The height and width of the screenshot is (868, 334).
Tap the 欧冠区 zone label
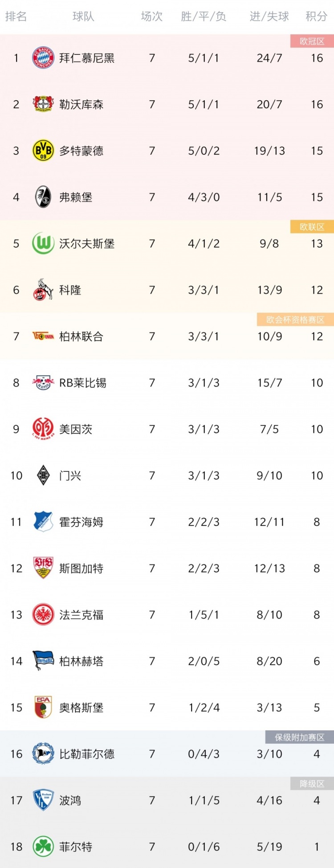point(312,41)
